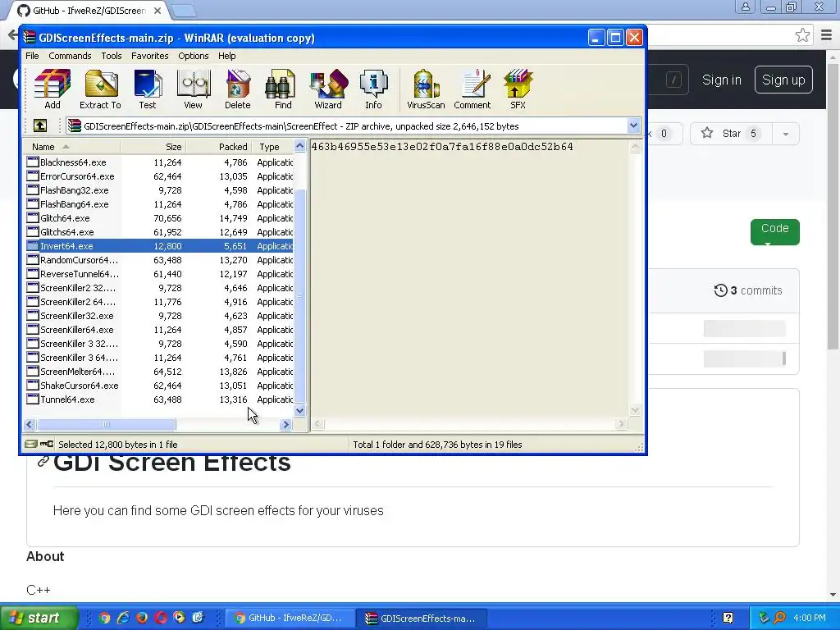Select ShakeCursor64.exe file
The height and width of the screenshot is (630, 840).
pyautogui.click(x=159, y=386)
